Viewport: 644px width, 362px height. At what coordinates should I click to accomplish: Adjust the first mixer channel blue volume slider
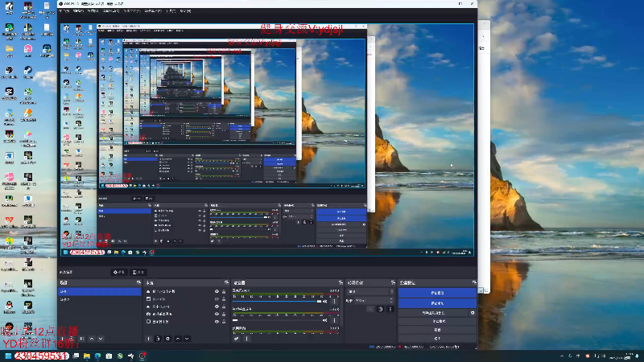277,301
